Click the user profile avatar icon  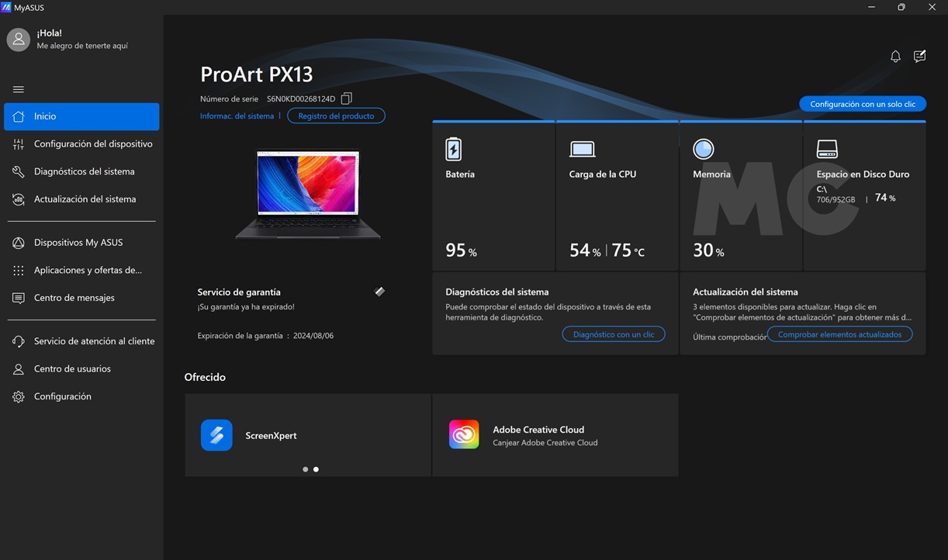click(19, 40)
